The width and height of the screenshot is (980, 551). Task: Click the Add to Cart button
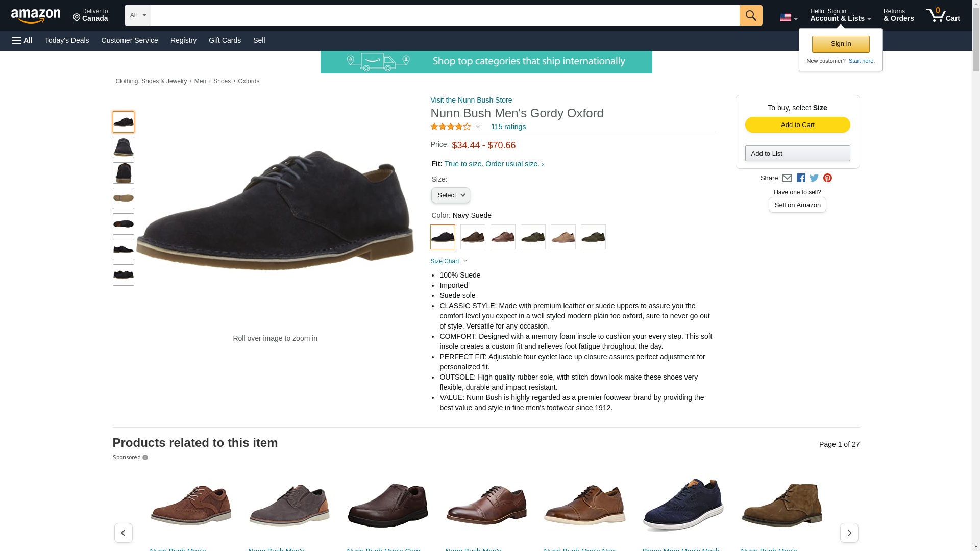(x=797, y=125)
